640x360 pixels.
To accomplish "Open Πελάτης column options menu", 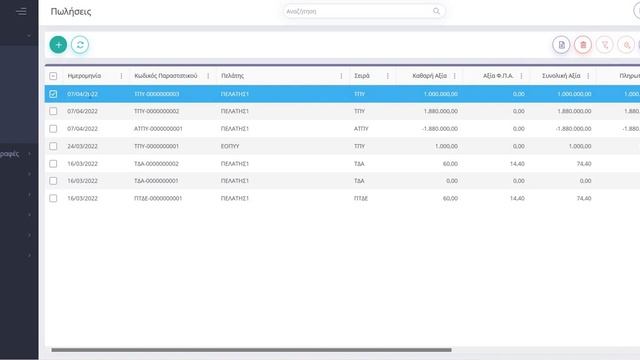I will (x=341, y=76).
